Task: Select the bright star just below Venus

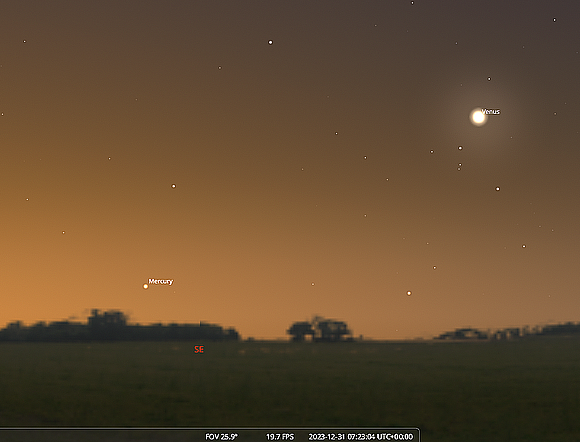Action: (460, 148)
